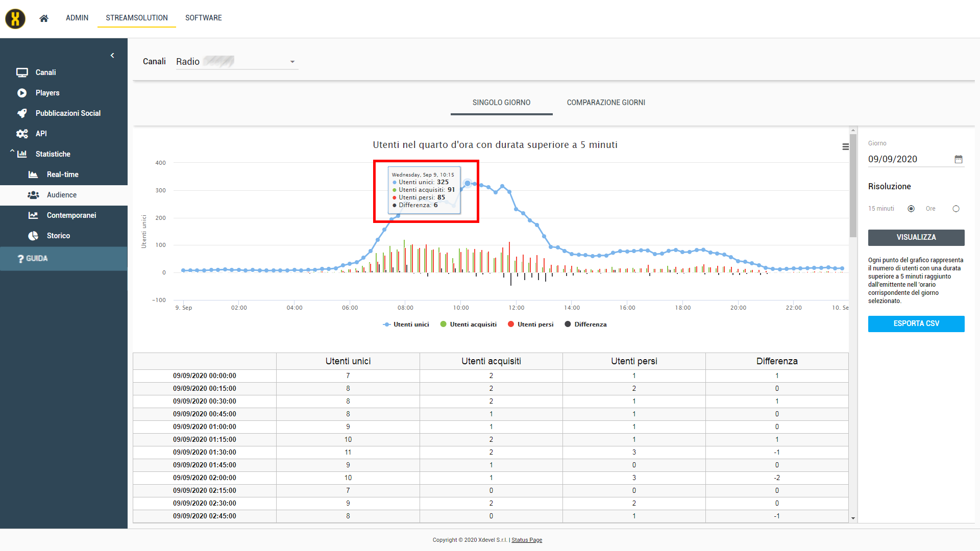The width and height of the screenshot is (980, 551).
Task: Open the Canali Radio dropdown
Action: tap(237, 62)
